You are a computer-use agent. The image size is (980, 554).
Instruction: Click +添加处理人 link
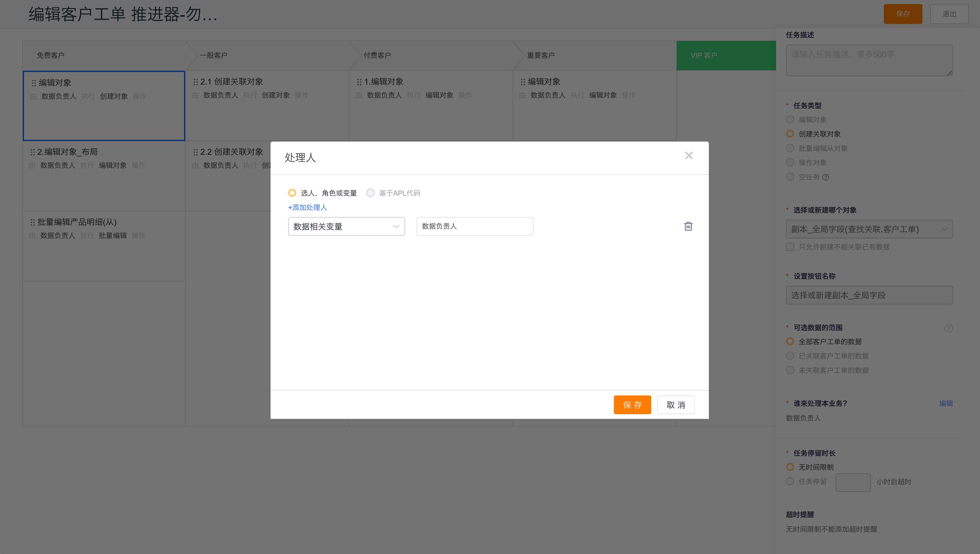(x=307, y=207)
